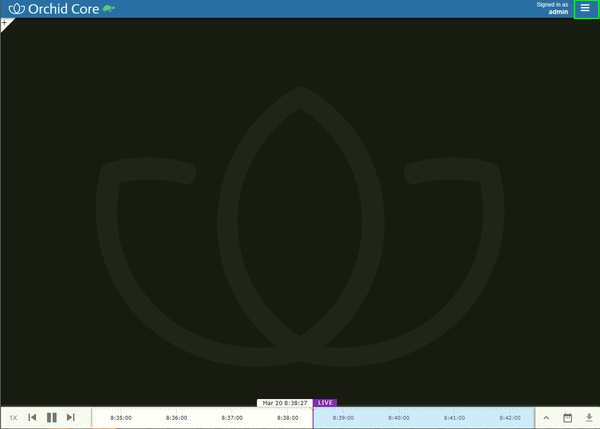Change the 1X playback speed
This screenshot has height=429, width=600.
click(13, 418)
